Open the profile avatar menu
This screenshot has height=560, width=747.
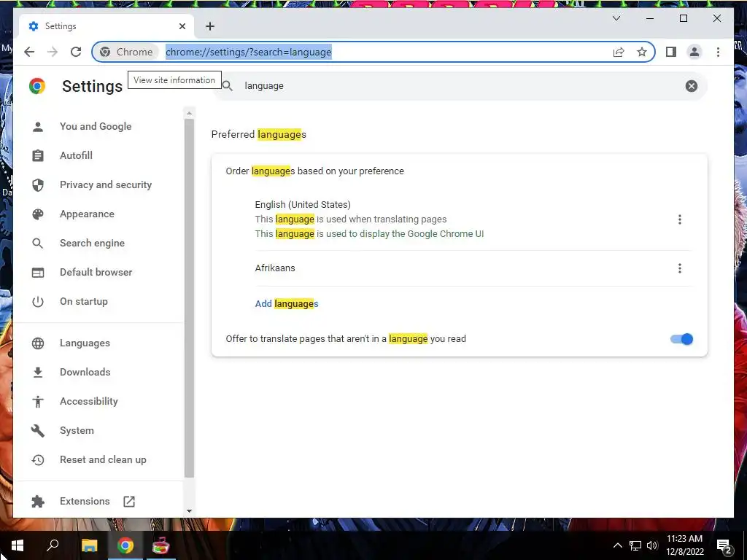(694, 52)
